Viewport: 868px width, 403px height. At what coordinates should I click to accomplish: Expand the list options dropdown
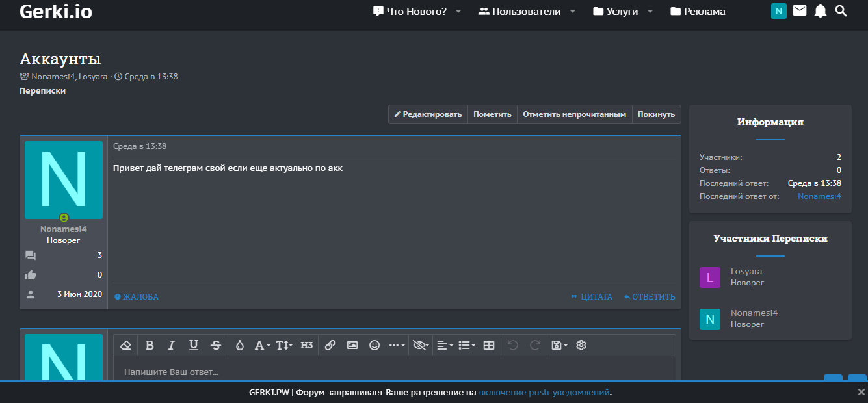[467, 345]
